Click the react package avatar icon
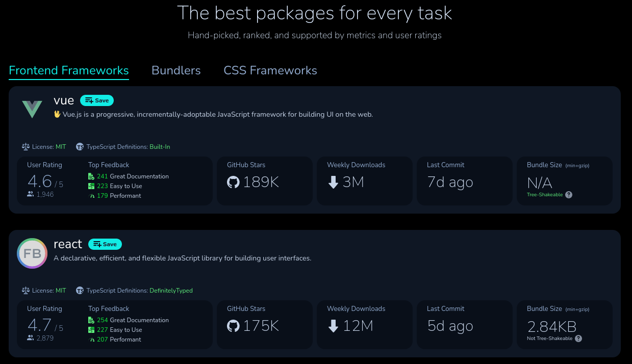This screenshot has height=364, width=632. pyautogui.click(x=32, y=253)
